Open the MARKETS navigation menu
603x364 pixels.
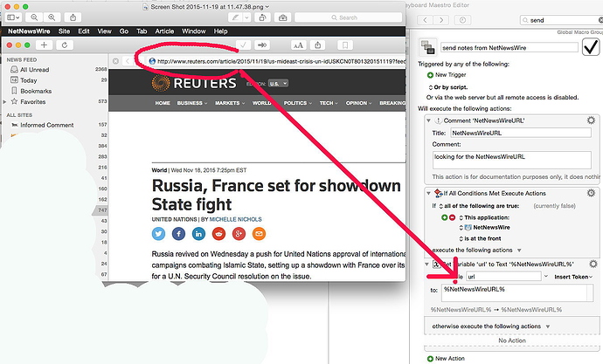tap(230, 103)
